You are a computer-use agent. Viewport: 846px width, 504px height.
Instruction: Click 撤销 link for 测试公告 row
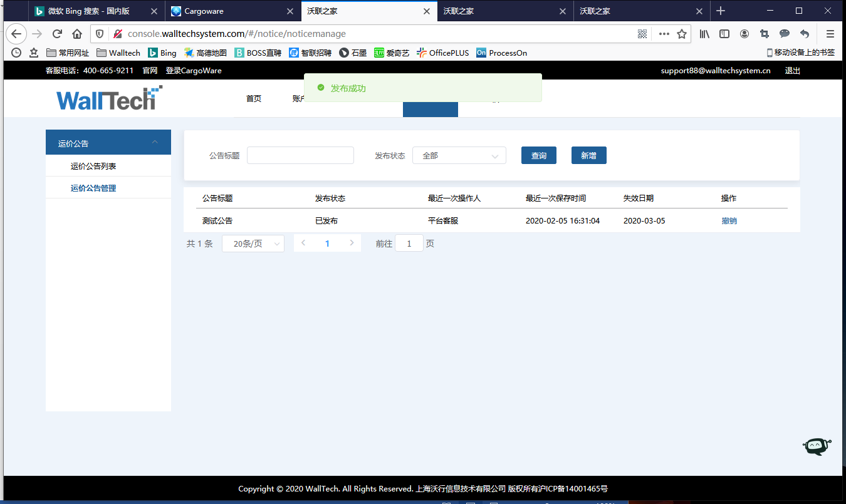(729, 221)
